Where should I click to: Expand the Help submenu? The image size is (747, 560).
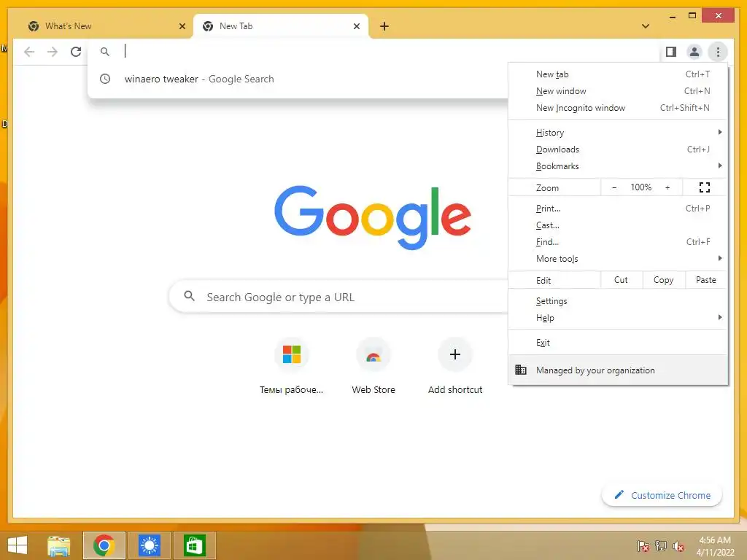point(618,318)
